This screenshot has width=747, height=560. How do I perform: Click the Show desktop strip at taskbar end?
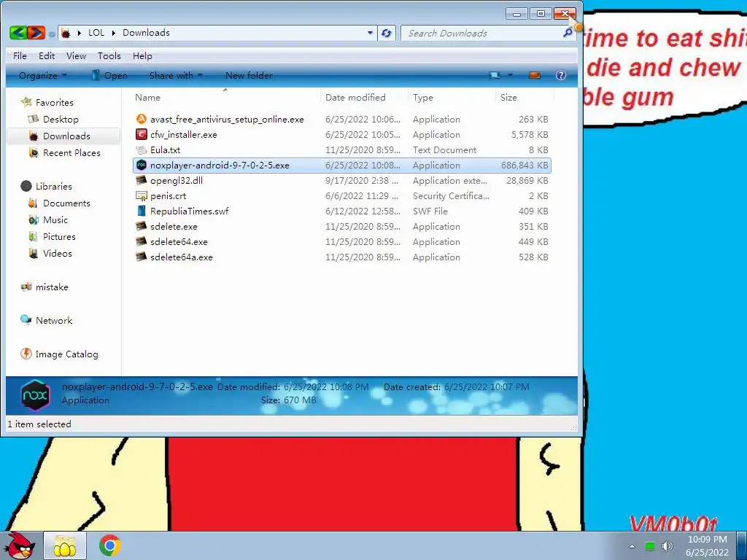742,545
